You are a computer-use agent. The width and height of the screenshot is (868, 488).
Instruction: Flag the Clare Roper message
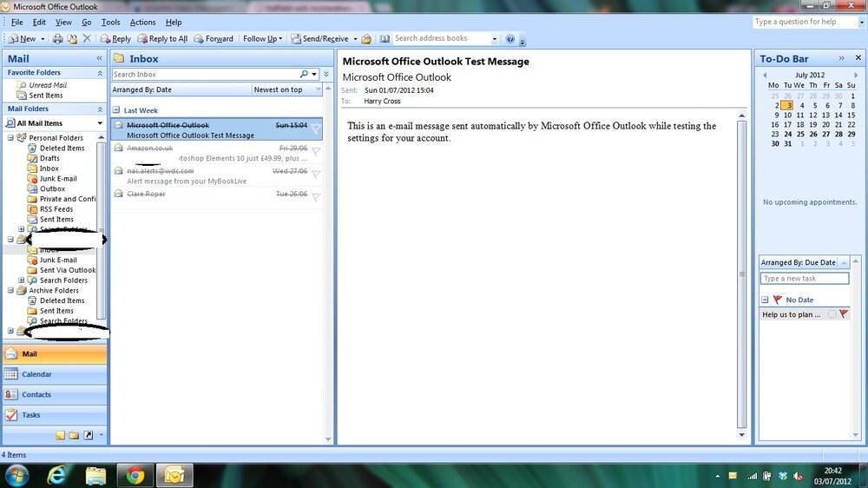coord(316,196)
